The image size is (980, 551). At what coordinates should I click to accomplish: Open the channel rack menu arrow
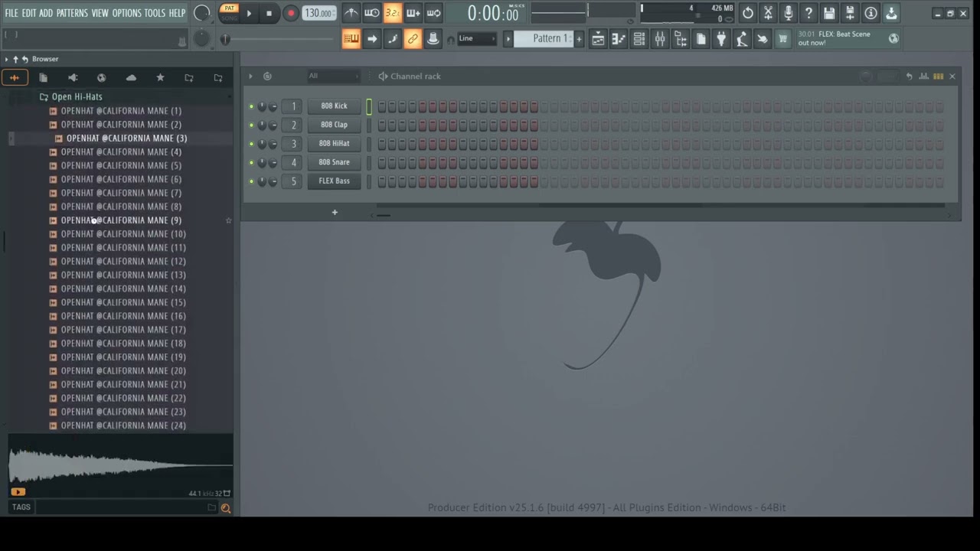point(250,76)
